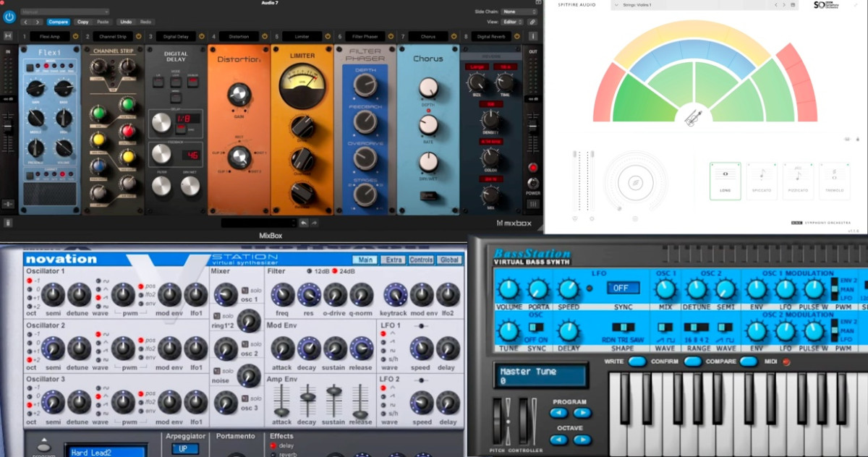The height and width of the screenshot is (457, 868).
Task: Go to next preset in Spitfire header
Action: click(x=784, y=5)
